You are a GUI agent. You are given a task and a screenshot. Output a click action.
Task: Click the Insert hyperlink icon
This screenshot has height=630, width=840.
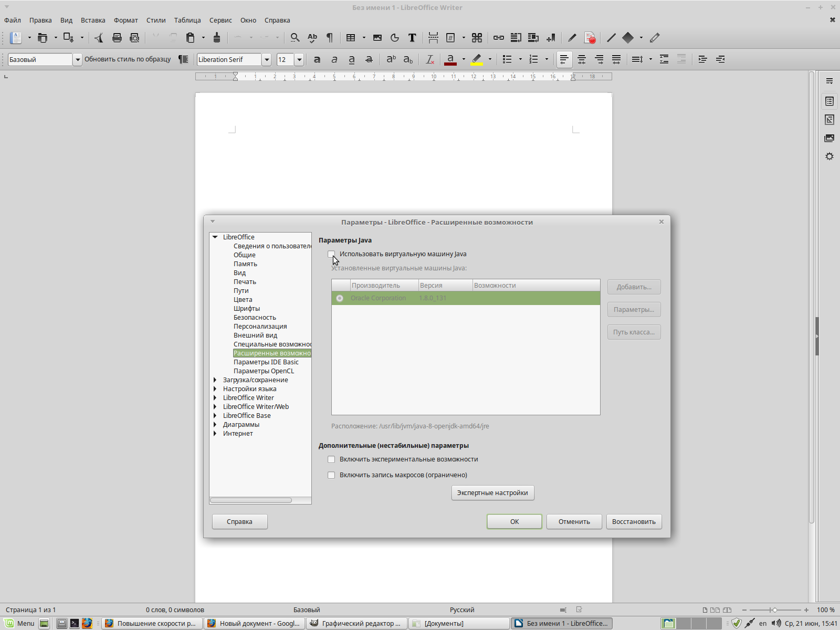(499, 38)
